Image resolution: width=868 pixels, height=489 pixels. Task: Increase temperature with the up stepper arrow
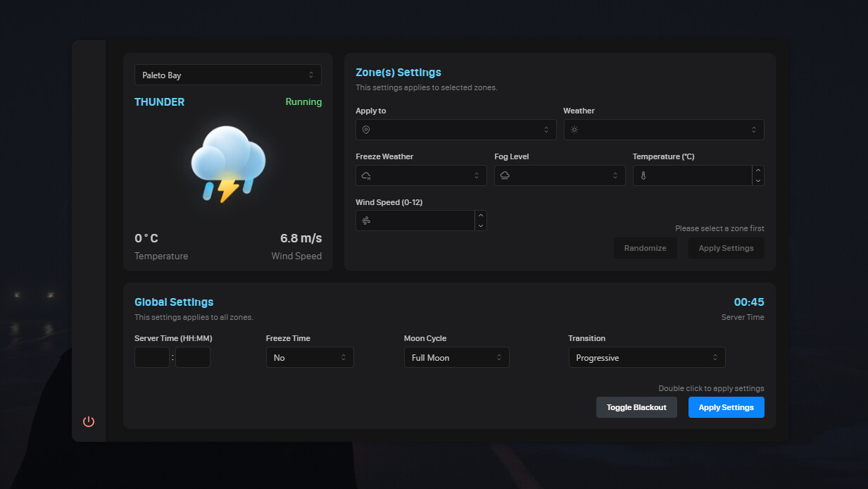click(x=758, y=171)
